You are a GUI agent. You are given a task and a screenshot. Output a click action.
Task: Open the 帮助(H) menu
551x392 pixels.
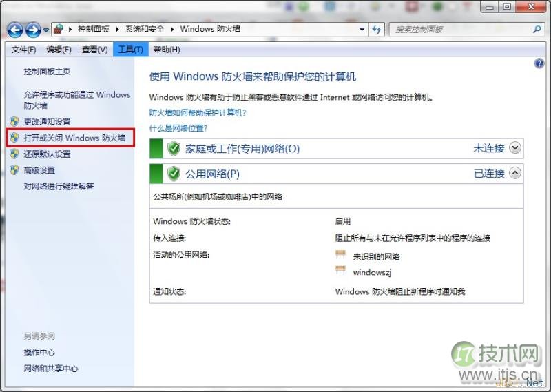[x=167, y=50]
